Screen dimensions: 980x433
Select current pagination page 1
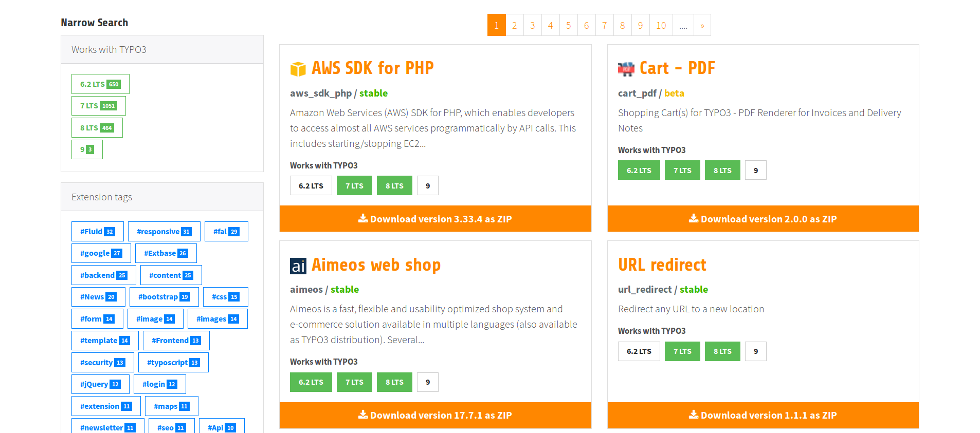496,25
